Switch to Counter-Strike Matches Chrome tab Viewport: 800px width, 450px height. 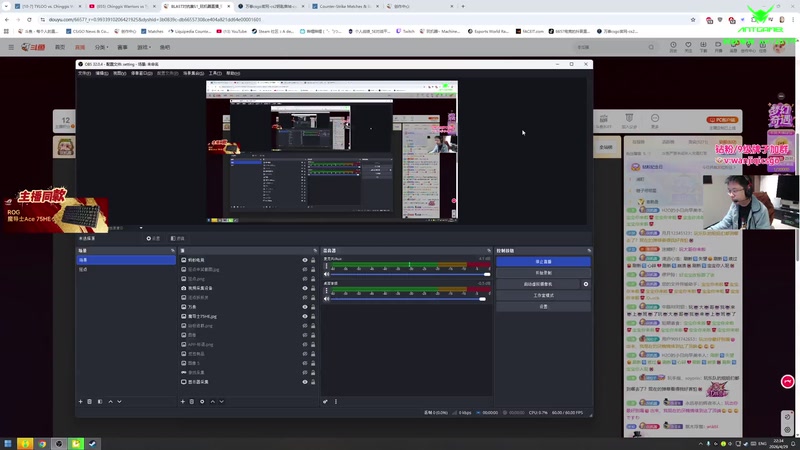[345, 6]
